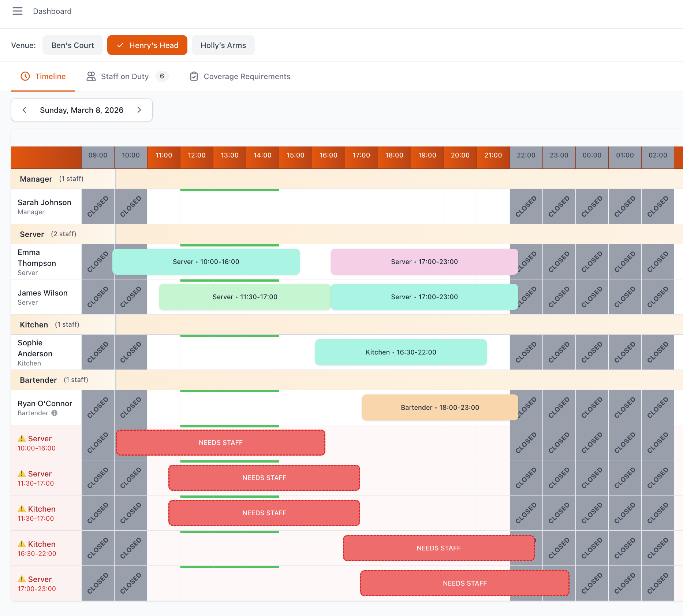The width and height of the screenshot is (683, 616).
Task: Go to the previous day with left chevron
Action: (x=25, y=110)
